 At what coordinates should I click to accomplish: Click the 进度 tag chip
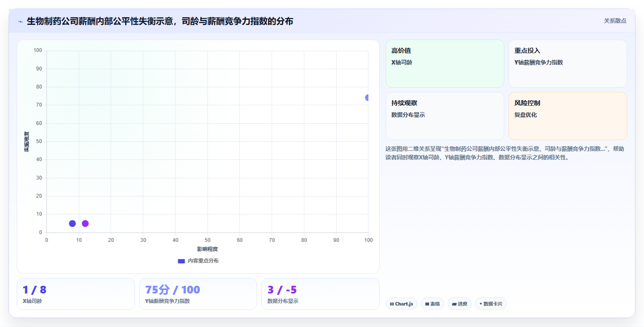point(459,304)
